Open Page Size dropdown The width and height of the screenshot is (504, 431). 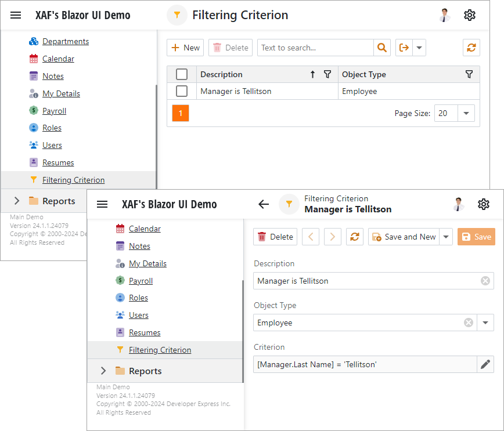466,113
